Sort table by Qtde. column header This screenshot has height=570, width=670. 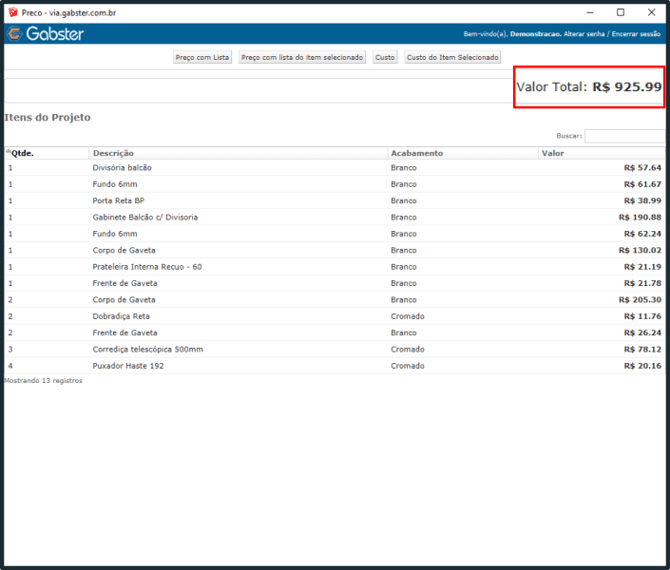[22, 153]
